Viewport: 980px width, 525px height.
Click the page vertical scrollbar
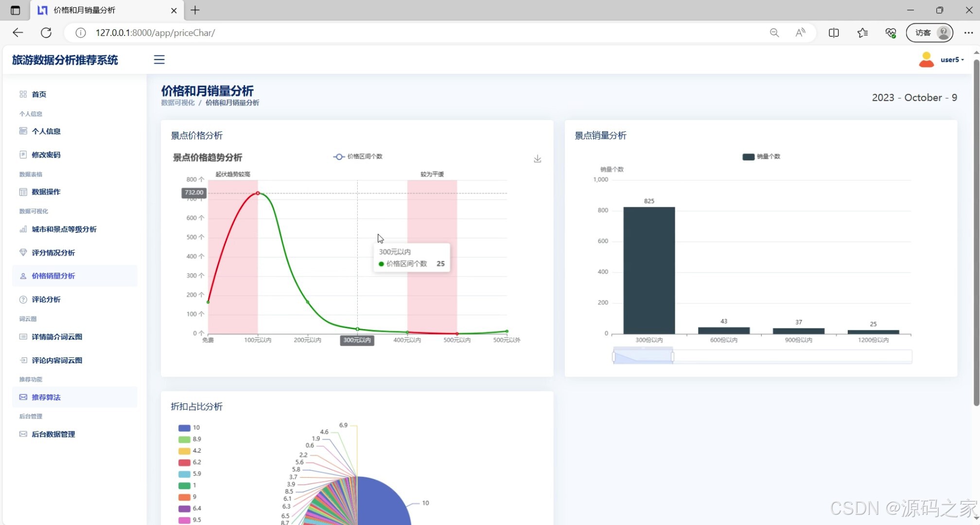click(976, 233)
